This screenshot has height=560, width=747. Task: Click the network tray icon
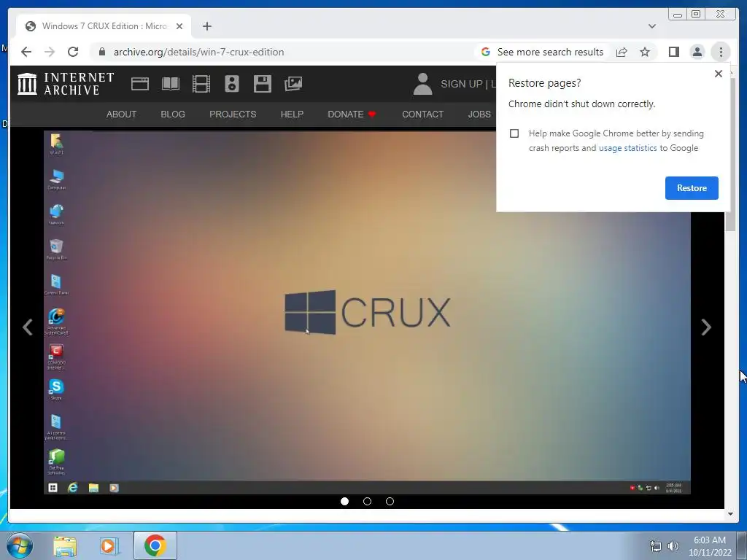(656, 546)
